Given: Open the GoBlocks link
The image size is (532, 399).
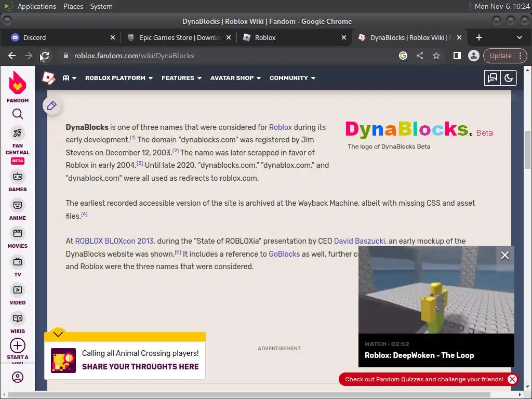Looking at the screenshot, I should (284, 254).
